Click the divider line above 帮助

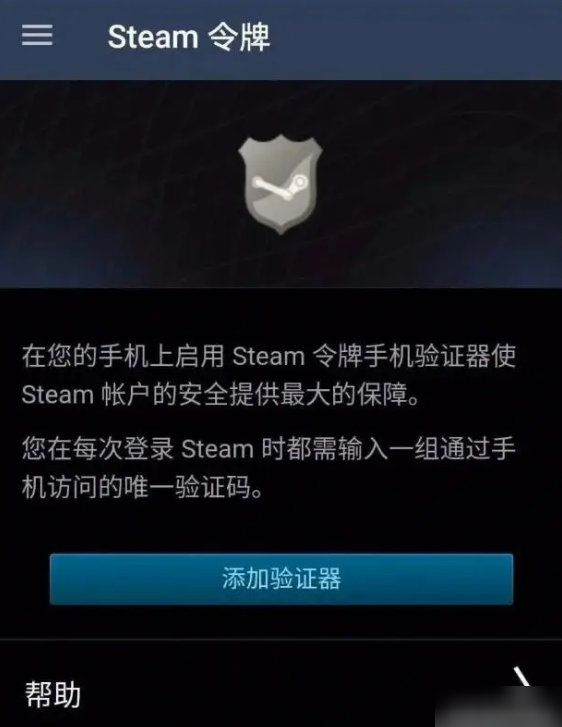point(281,640)
